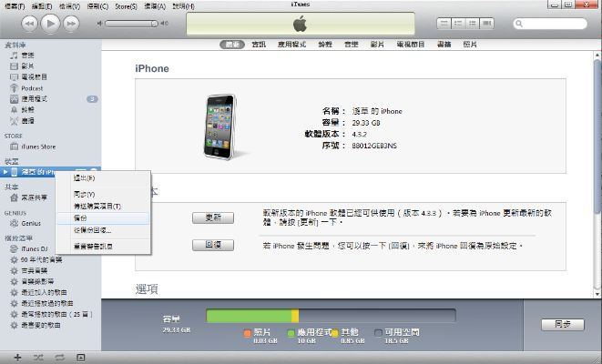
Task: Toggle the repeat icon
Action: 59,358
